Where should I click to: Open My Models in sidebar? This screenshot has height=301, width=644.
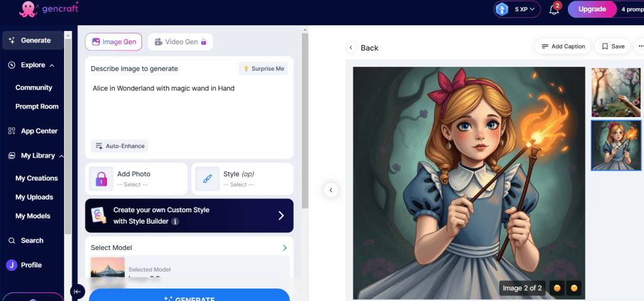pyautogui.click(x=33, y=216)
